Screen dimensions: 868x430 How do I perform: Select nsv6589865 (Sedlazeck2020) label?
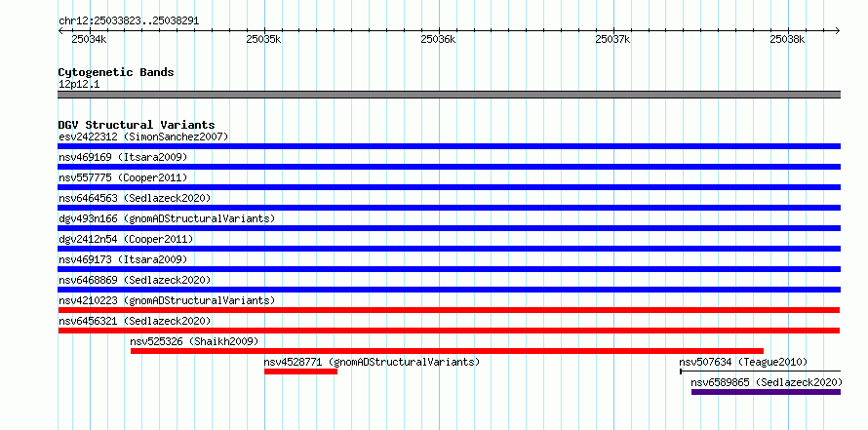click(767, 382)
